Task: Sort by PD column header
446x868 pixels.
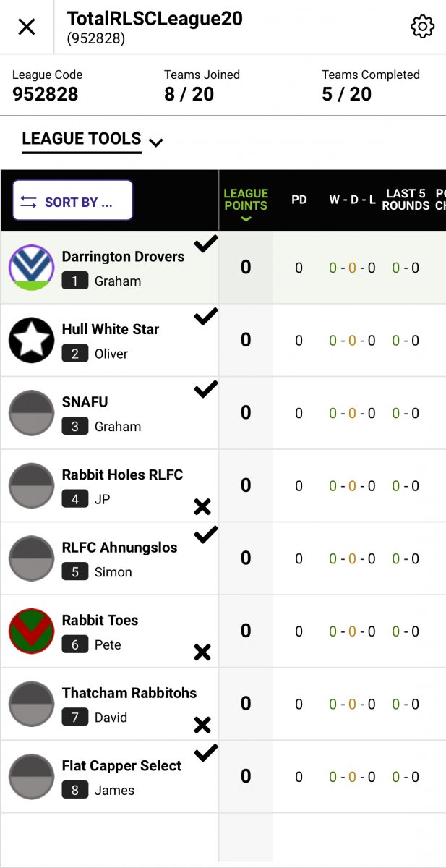Action: (x=299, y=200)
